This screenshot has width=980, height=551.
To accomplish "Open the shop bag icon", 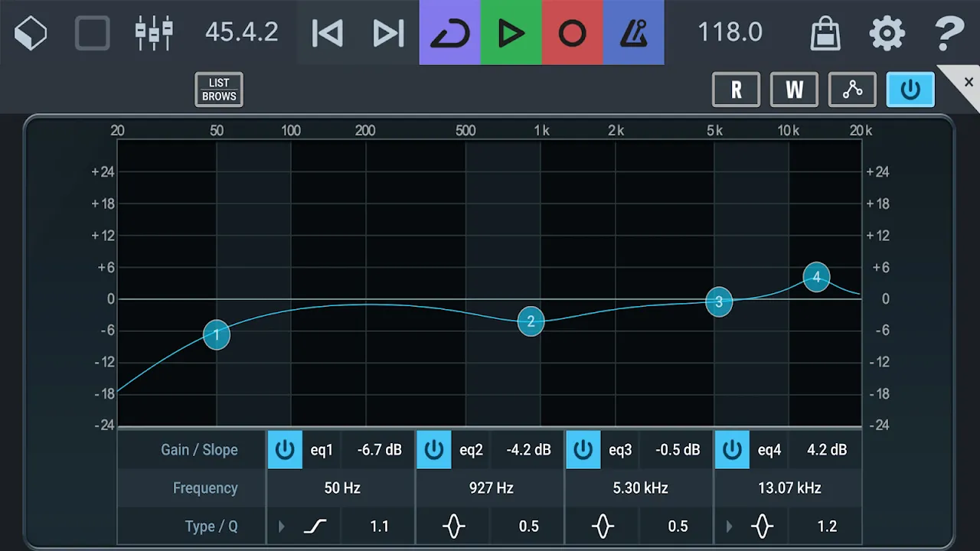I will [x=825, y=33].
